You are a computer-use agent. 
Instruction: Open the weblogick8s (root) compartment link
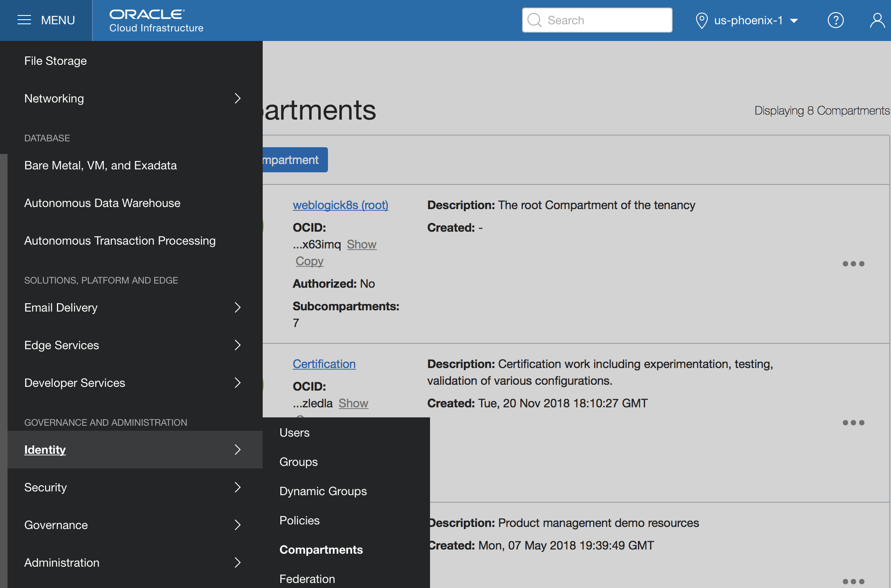[x=340, y=205]
